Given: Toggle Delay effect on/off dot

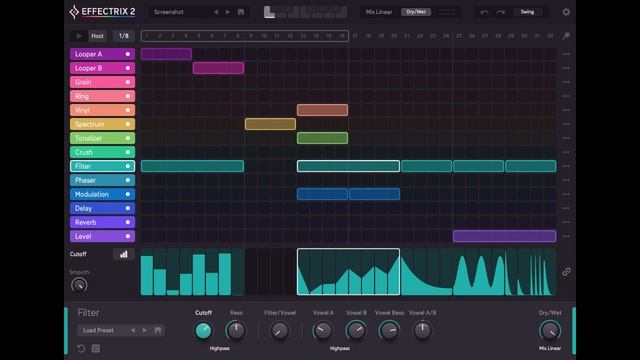Looking at the screenshot, I should [x=128, y=208].
